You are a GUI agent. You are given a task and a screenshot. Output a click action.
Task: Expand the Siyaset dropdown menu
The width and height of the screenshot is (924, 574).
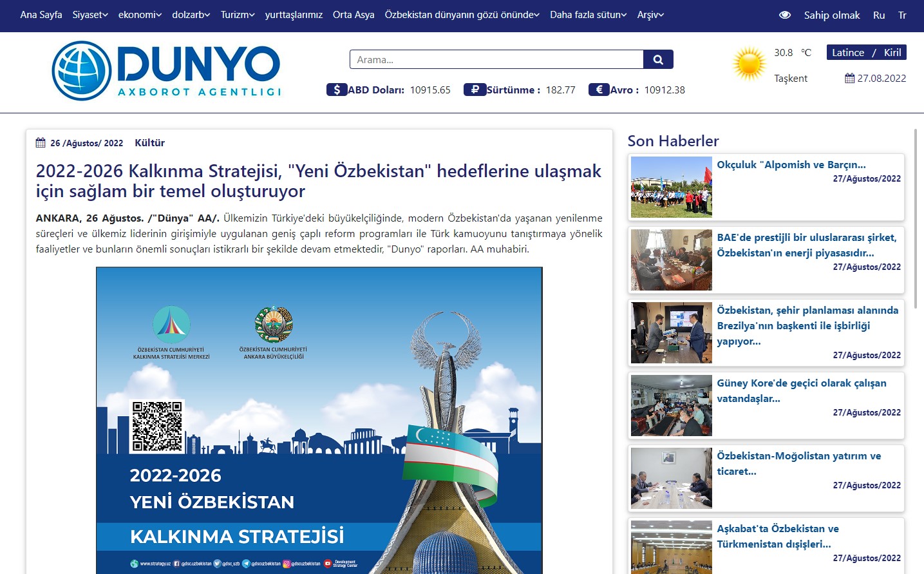[x=90, y=15]
